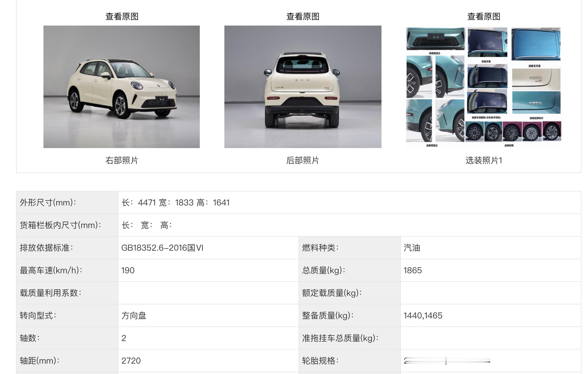The width and height of the screenshot is (588, 374).
Task: Click the fuel type value 汽油
Action: tap(412, 248)
